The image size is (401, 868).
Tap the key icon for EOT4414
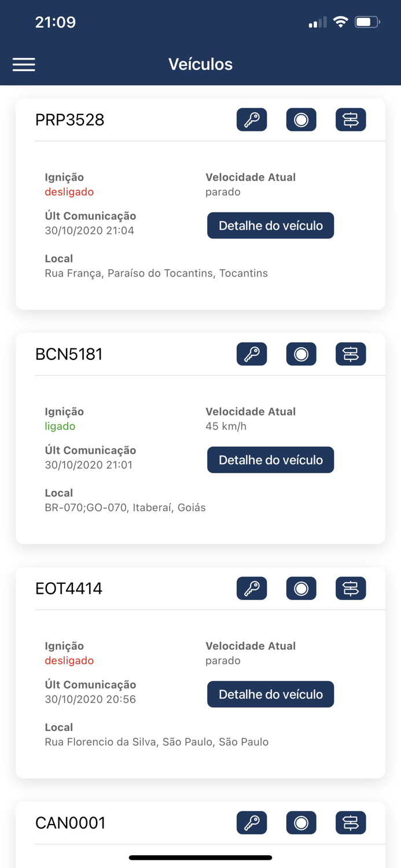click(x=252, y=589)
